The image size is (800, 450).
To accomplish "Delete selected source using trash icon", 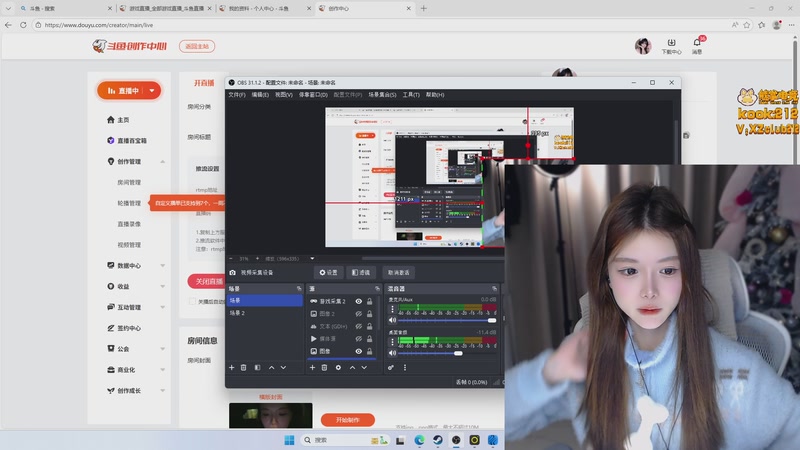I will point(324,367).
